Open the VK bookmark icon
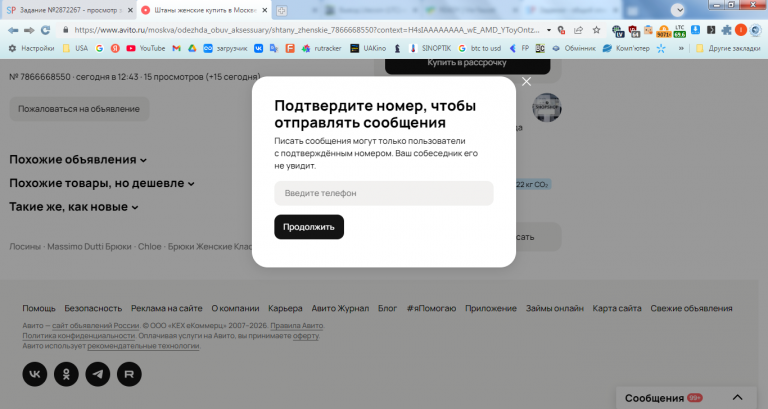The height and width of the screenshot is (409, 768). pyautogui.click(x=258, y=48)
